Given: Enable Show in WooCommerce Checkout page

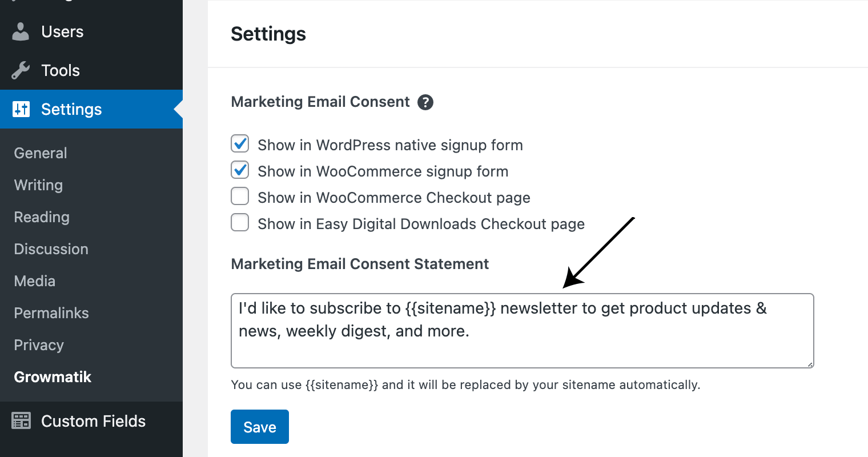Looking at the screenshot, I should click(240, 197).
